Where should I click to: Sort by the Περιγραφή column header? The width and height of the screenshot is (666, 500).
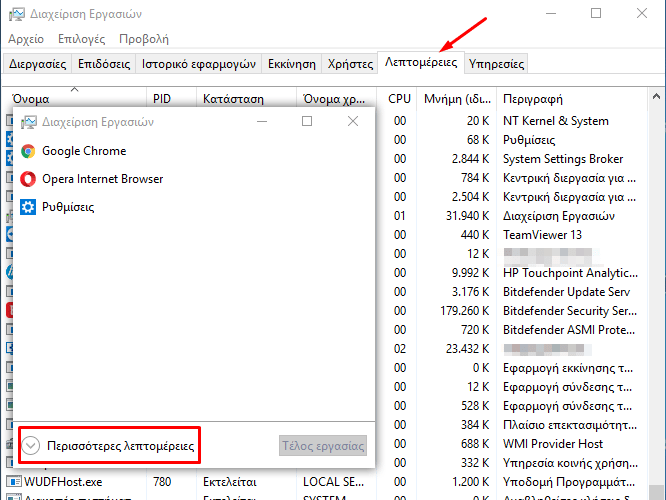(x=572, y=99)
